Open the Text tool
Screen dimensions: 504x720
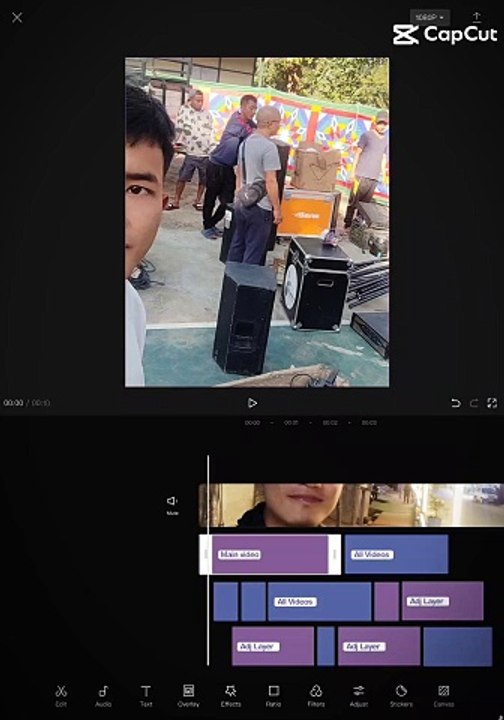click(x=146, y=695)
